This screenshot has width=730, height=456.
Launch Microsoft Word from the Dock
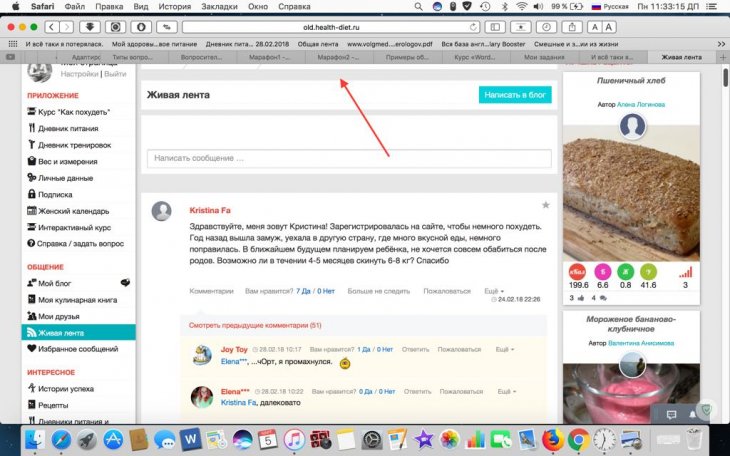pos(191,439)
